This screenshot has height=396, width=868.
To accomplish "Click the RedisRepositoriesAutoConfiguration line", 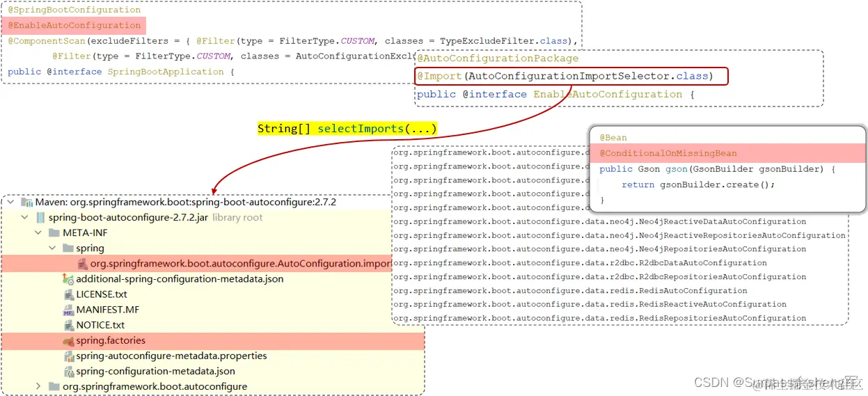I will point(599,318).
